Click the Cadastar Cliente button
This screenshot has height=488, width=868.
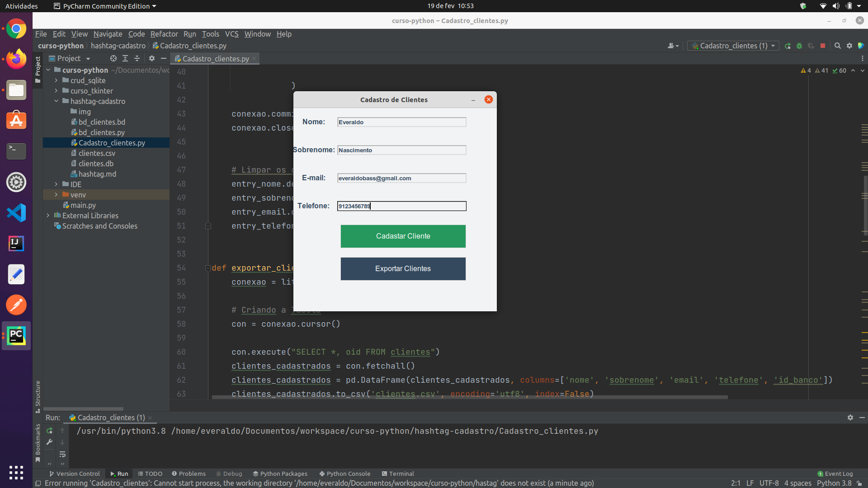pos(403,236)
